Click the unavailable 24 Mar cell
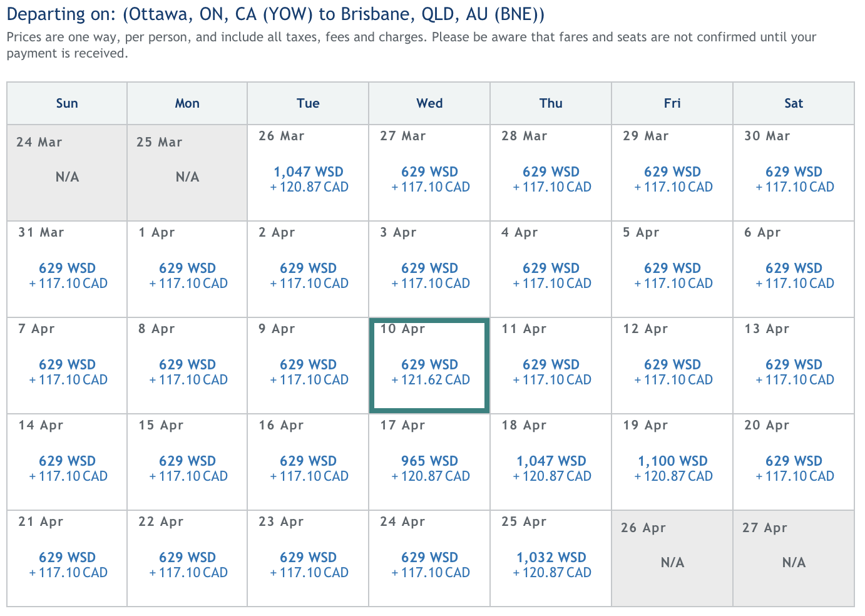This screenshot has height=616, width=865. coord(67,173)
